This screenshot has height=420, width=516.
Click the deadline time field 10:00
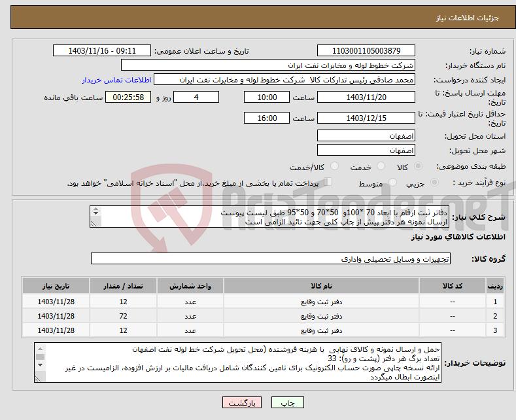[267, 97]
